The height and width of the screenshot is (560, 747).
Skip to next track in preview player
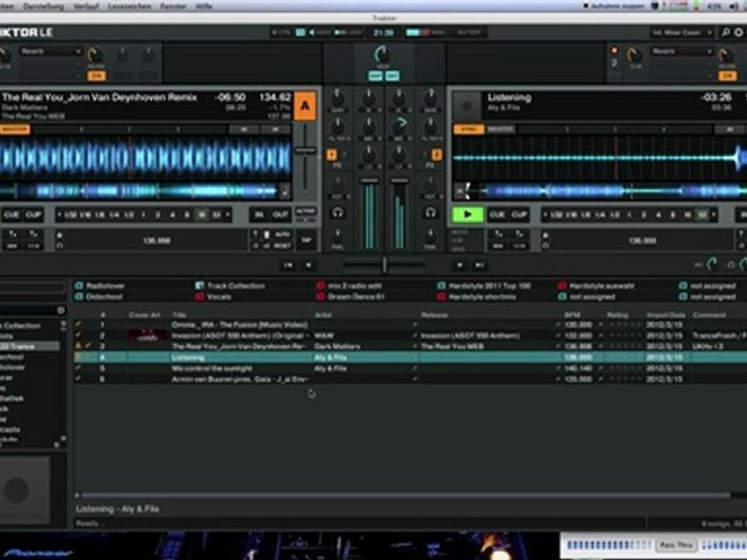480,265
